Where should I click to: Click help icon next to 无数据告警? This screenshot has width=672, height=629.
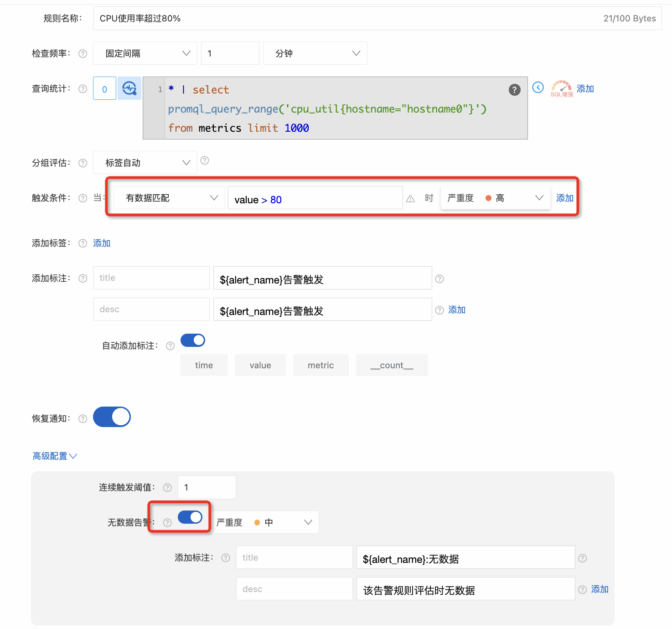coord(167,523)
